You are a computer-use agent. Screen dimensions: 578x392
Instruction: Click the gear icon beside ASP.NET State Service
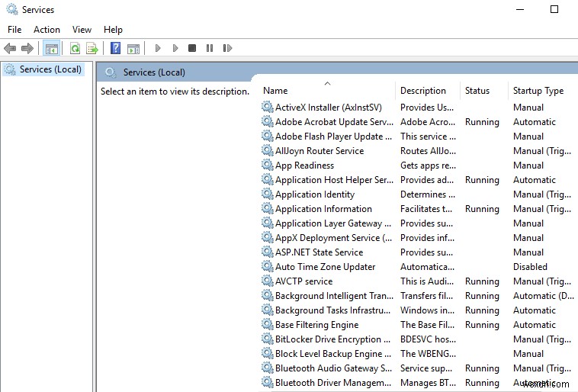pyautogui.click(x=267, y=252)
